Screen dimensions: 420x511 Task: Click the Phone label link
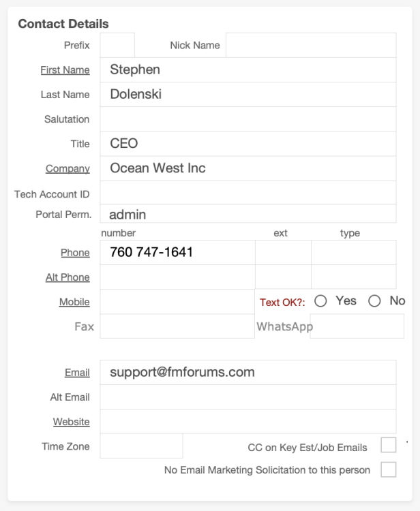pyautogui.click(x=75, y=253)
